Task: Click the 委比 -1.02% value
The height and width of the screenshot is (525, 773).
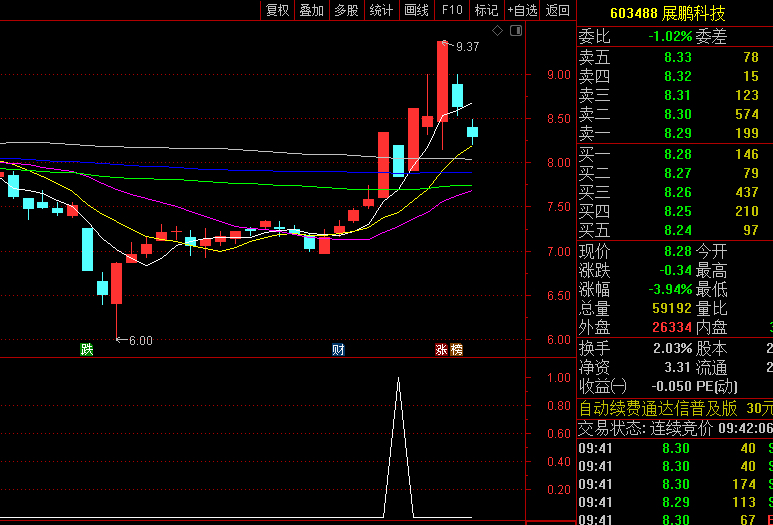Action: [670, 36]
